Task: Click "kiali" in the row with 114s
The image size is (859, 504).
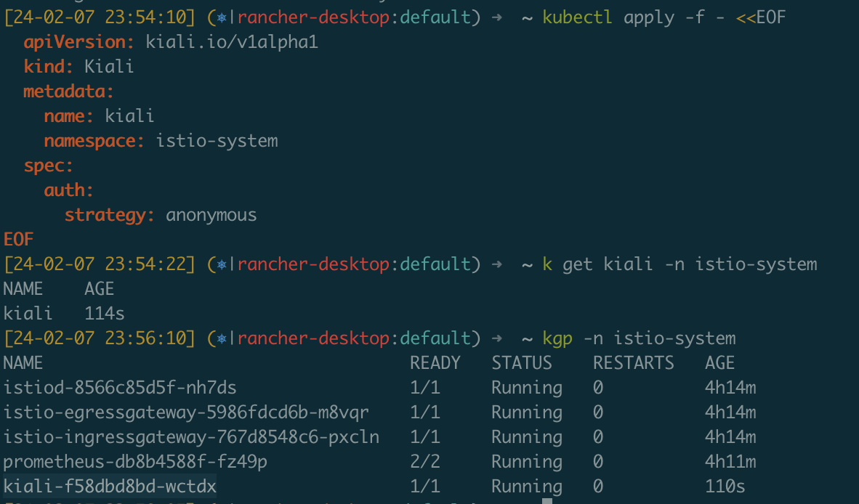Action: (x=28, y=314)
